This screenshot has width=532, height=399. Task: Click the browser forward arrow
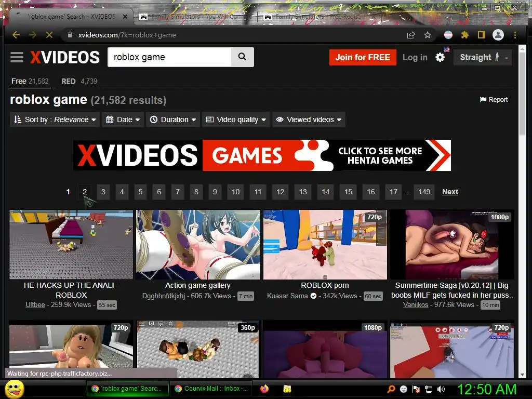(x=33, y=35)
